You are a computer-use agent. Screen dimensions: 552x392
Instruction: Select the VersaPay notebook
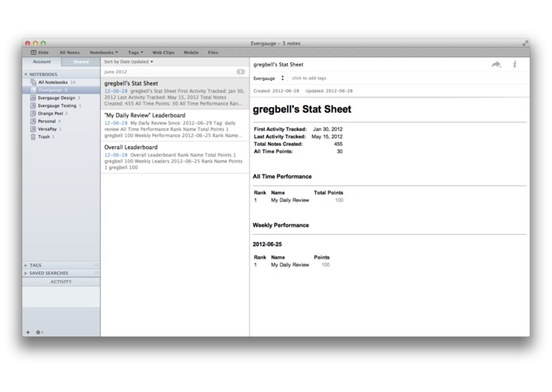click(x=61, y=129)
